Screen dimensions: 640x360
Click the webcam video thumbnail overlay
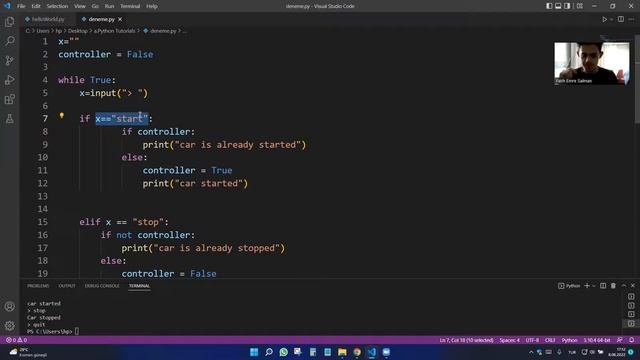tap(591, 63)
